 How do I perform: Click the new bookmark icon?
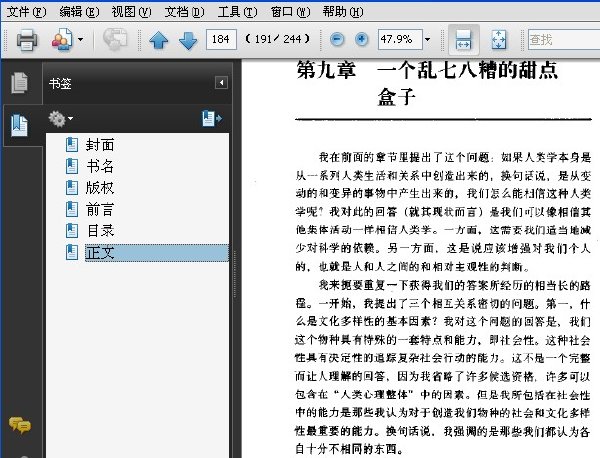click(212, 119)
